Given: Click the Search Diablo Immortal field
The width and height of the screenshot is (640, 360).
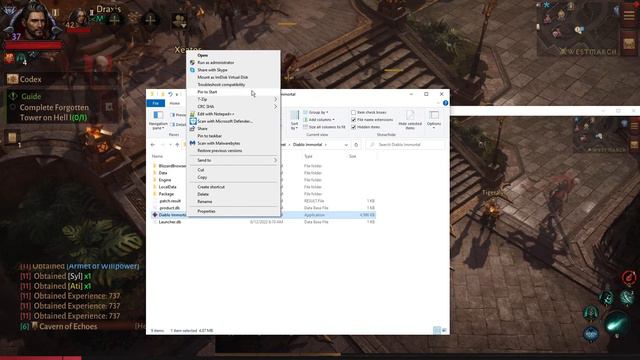Looking at the screenshot, I should (405, 145).
